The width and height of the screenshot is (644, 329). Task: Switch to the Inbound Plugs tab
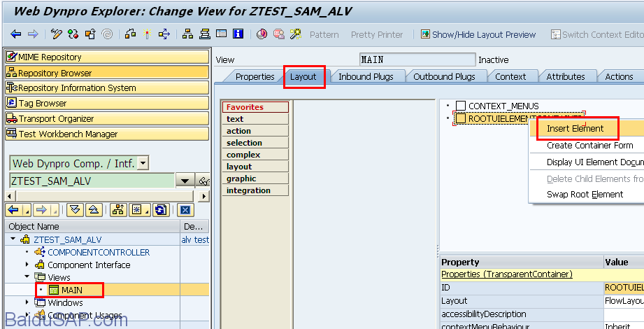point(366,76)
